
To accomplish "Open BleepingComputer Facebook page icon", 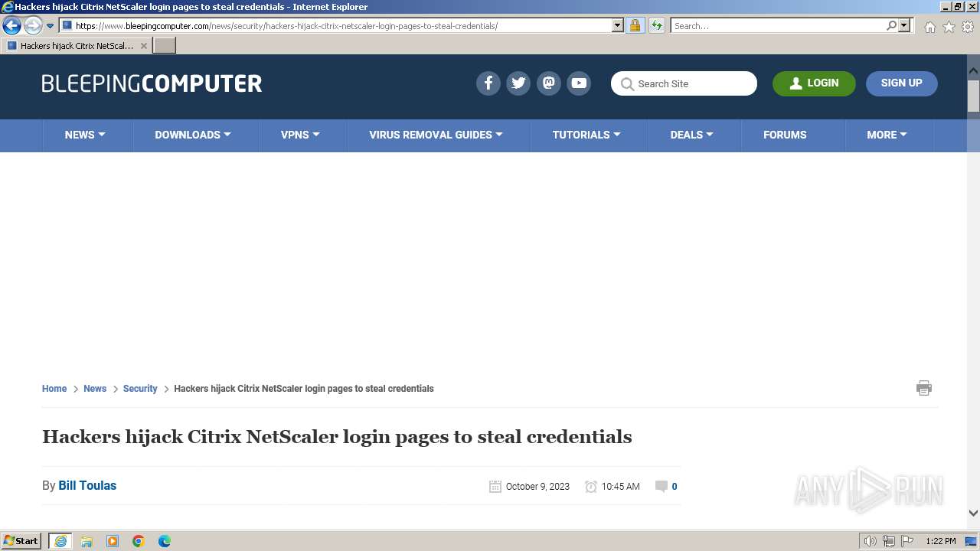I will click(488, 83).
